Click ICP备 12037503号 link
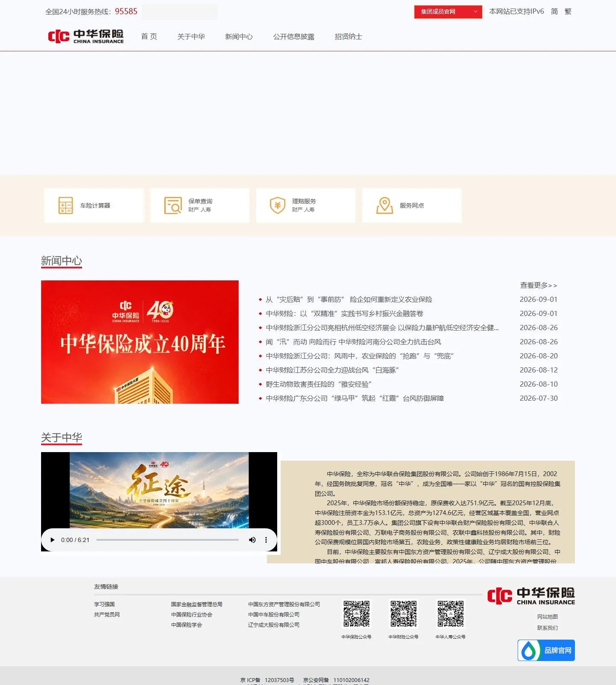This screenshot has height=685, width=616. coord(267,680)
